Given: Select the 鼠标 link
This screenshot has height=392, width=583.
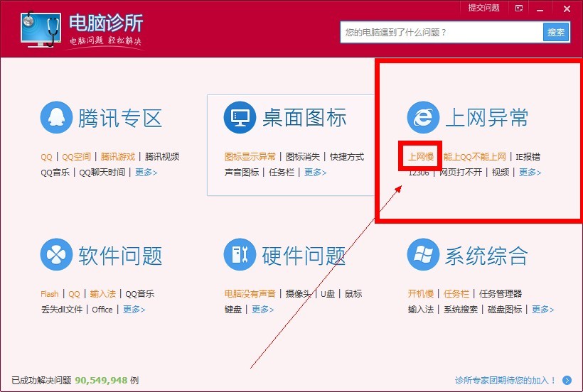Looking at the screenshot, I should (353, 294).
